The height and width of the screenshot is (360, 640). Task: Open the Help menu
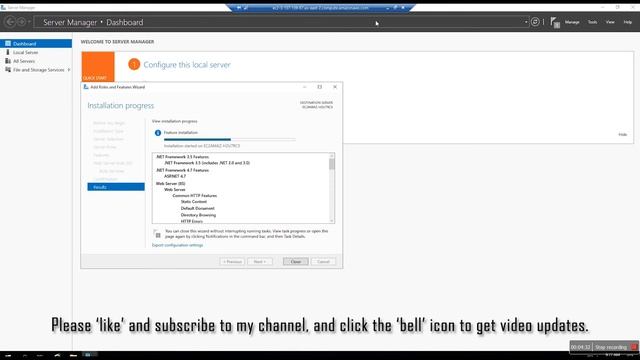point(627,22)
